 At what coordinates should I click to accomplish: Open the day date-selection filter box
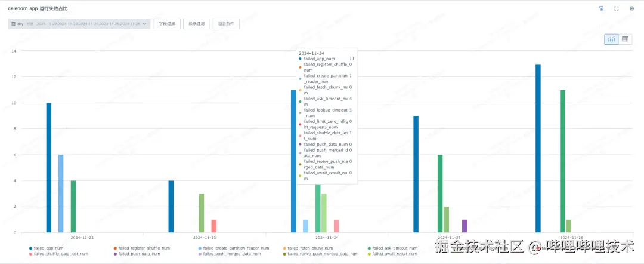pos(79,24)
